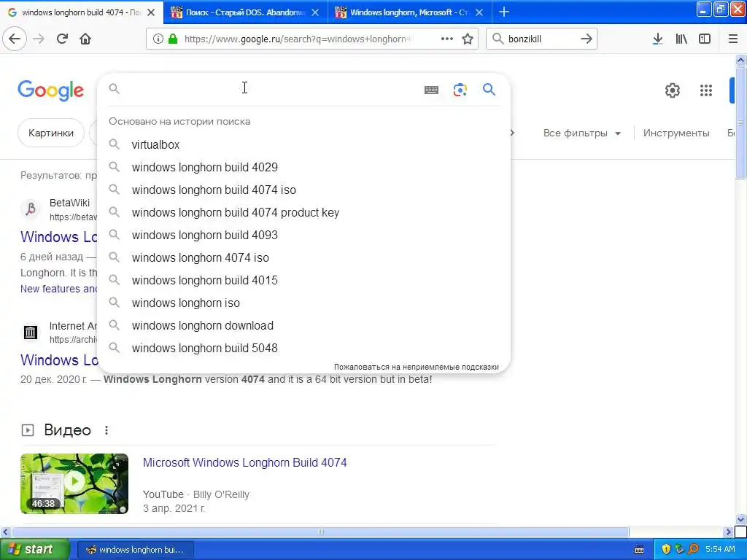
Task: Select suggestion windows longhorn iso
Action: coord(303,303)
